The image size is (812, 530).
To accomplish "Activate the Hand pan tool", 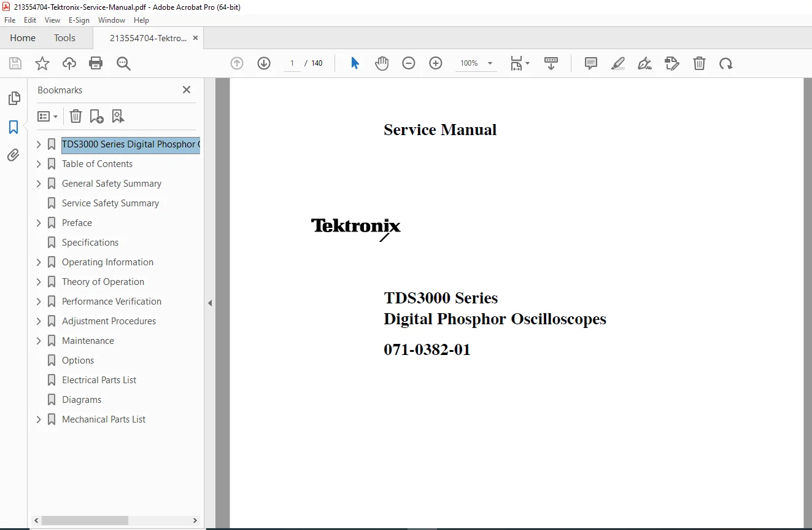I will point(382,63).
